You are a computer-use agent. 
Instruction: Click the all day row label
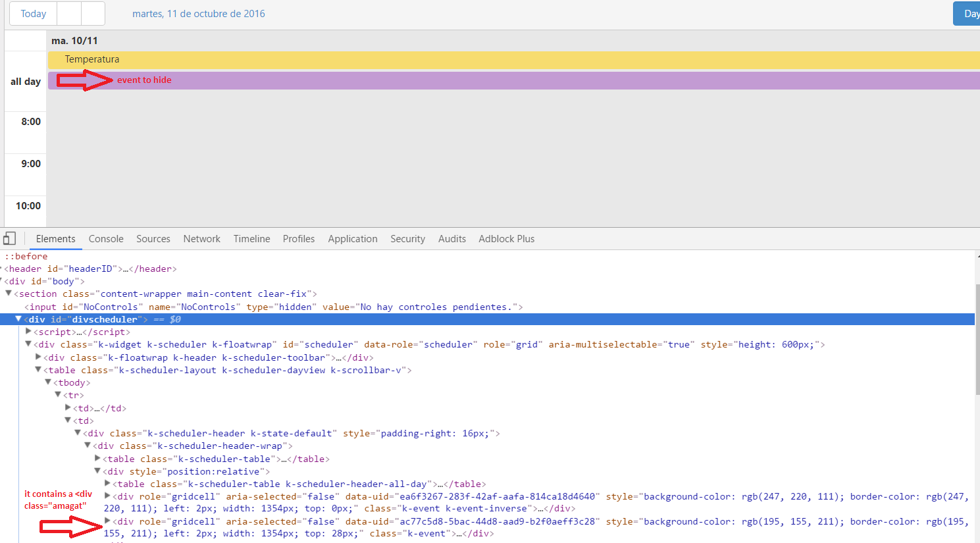(26, 82)
